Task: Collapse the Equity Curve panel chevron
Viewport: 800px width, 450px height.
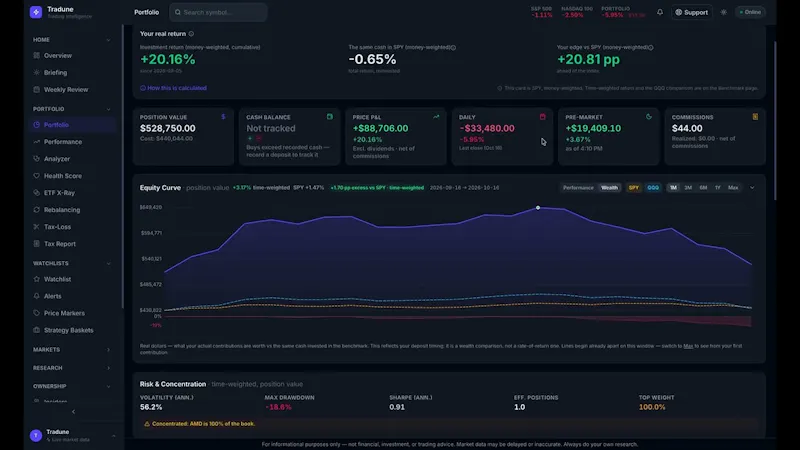Action: coord(752,188)
